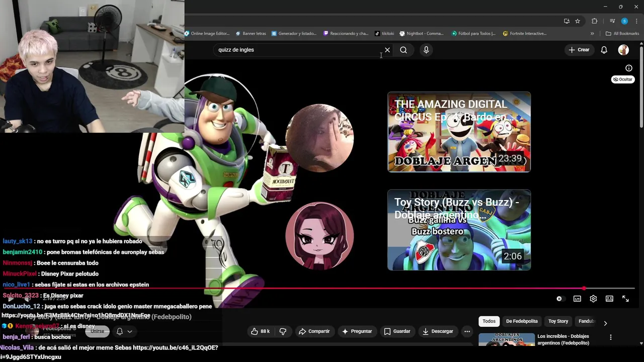Open Banner letras bookmark
644x362 pixels.
point(251,34)
